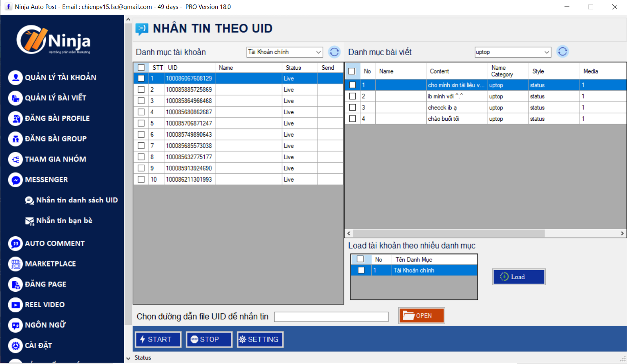Screen dimensions: 627x364
Task: Check the box for UID 100085864966468
Action: click(141, 101)
